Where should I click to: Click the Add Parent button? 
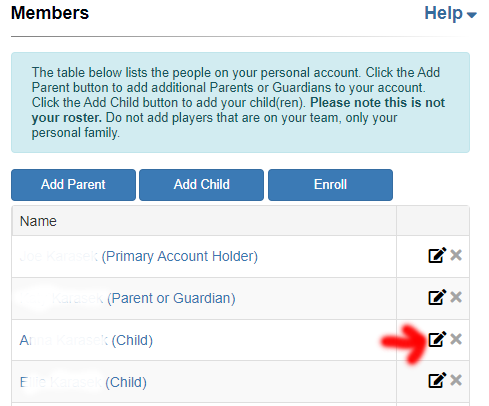click(73, 185)
